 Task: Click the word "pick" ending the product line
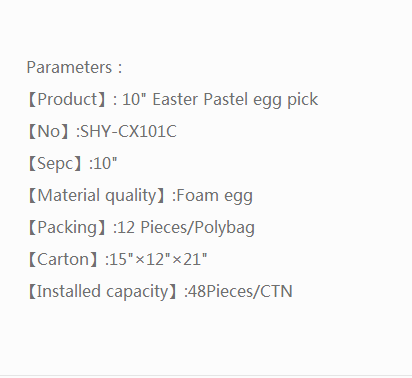pyautogui.click(x=303, y=100)
